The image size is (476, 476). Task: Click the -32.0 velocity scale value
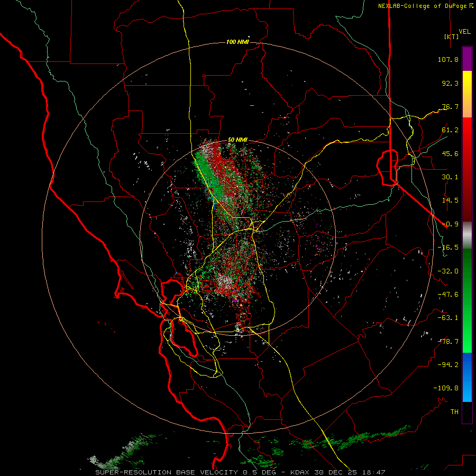tap(448, 271)
